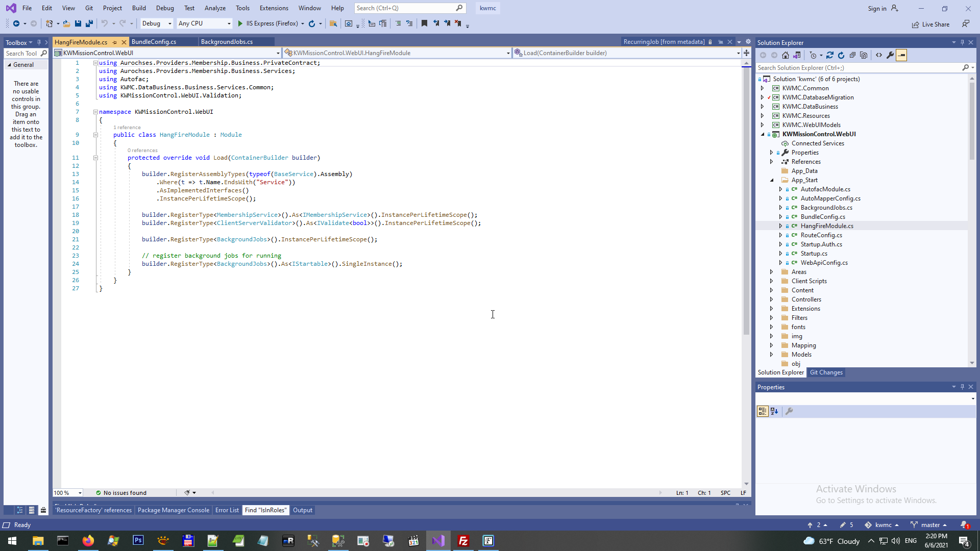Click Find in Files toolbar icon
980x551 pixels.
coord(333,23)
